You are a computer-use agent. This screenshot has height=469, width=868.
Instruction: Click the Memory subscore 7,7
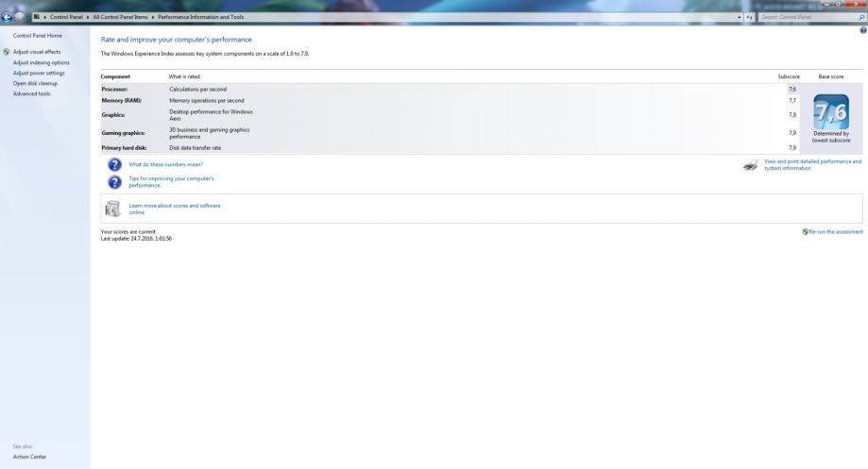[x=792, y=101]
